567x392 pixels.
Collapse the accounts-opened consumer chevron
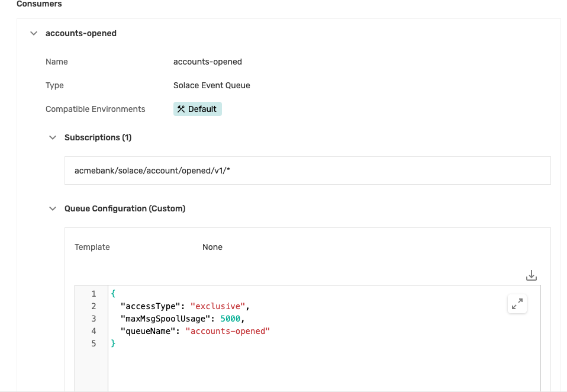point(34,34)
